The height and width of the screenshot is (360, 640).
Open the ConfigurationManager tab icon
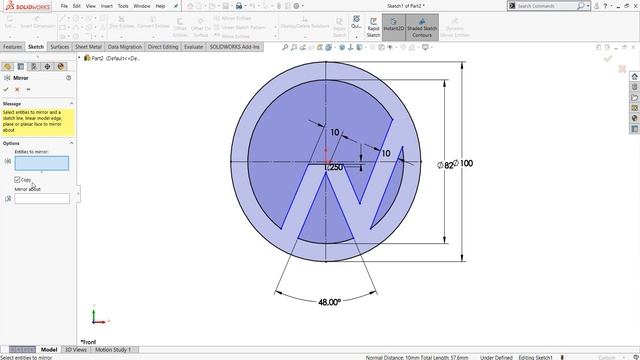[34, 67]
